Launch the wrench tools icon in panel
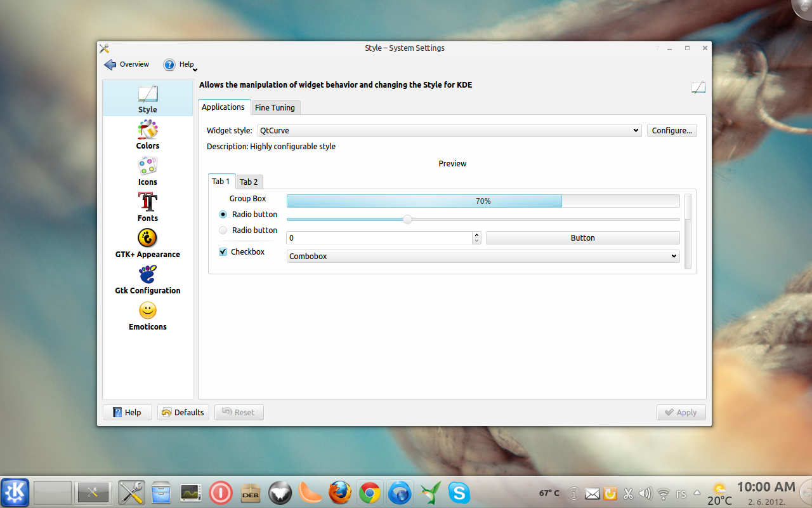The height and width of the screenshot is (508, 812). [131, 492]
